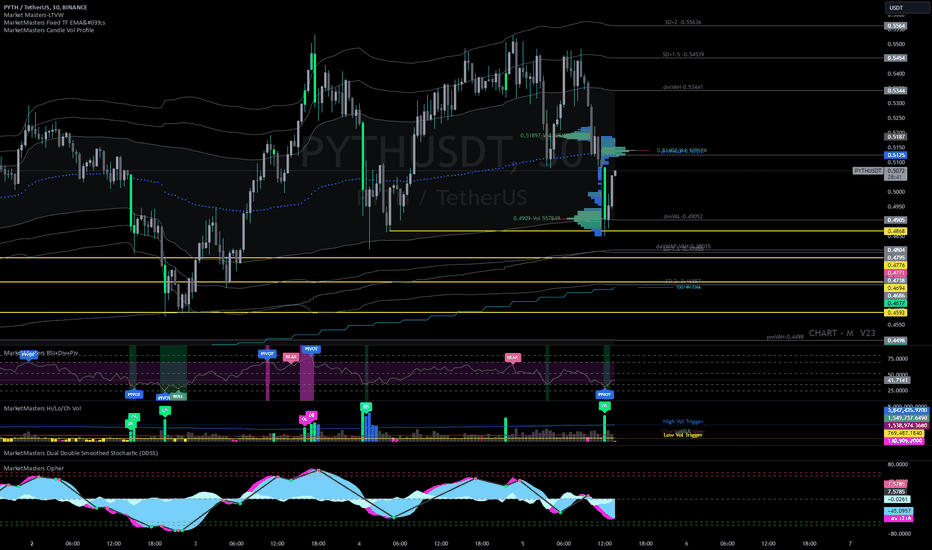The height and width of the screenshot is (550, 932).
Task: Click the PYTH / TetherUS, 30, BINANCE title
Action: (x=45, y=7)
